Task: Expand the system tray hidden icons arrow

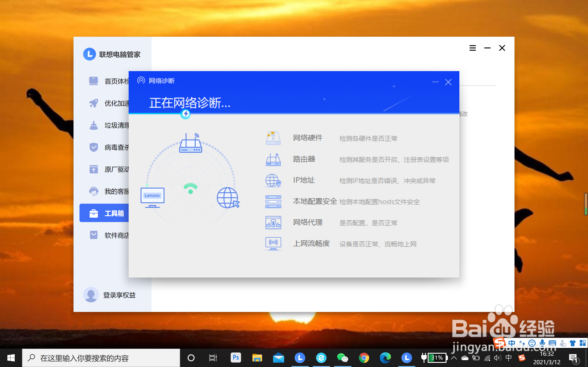Action: click(x=454, y=358)
